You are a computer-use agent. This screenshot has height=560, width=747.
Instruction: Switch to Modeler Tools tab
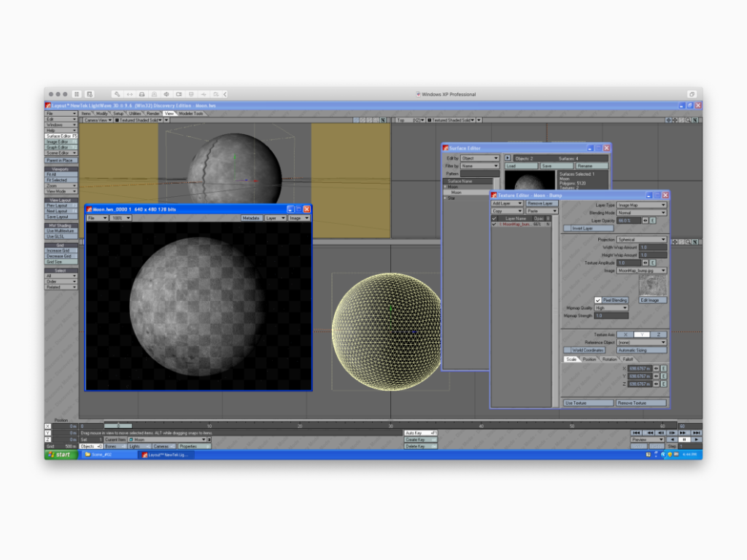point(191,113)
